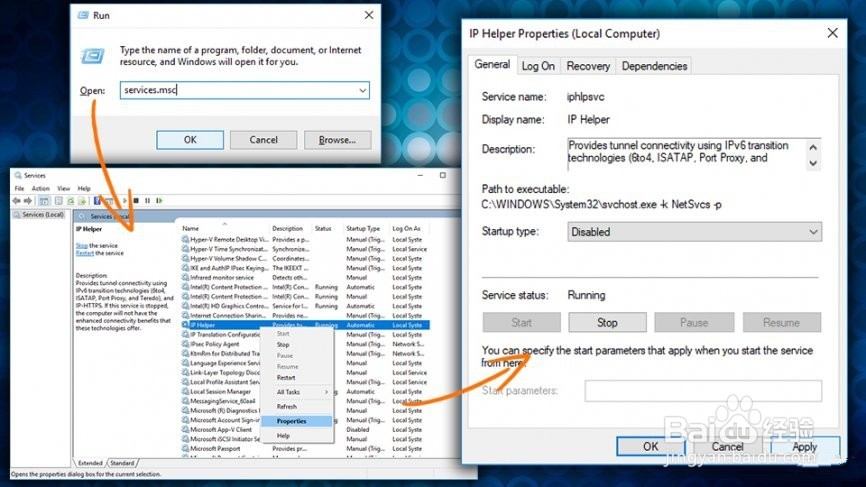The width and height of the screenshot is (866, 487).
Task: Click Cancel in IP Helper Properties
Action: [x=727, y=446]
